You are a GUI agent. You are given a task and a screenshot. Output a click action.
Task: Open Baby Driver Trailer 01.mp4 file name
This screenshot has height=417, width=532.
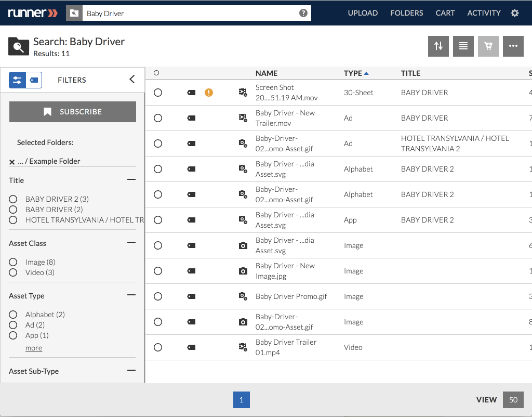point(286,347)
